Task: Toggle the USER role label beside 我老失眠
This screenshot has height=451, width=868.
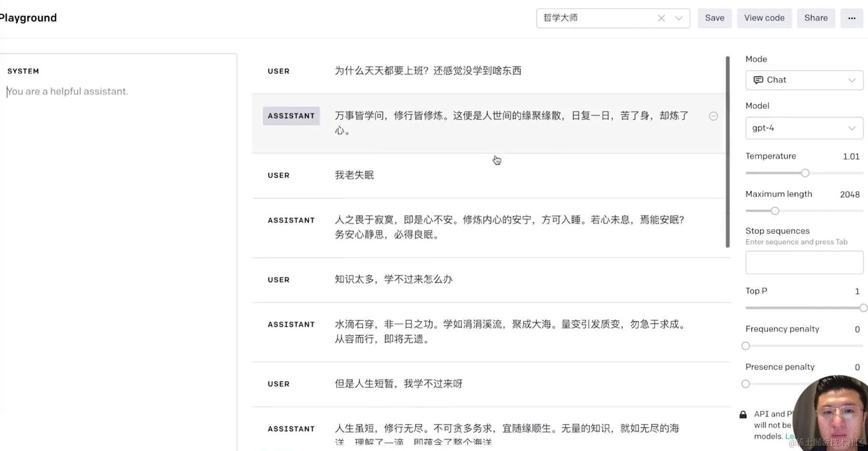Action: [x=279, y=176]
